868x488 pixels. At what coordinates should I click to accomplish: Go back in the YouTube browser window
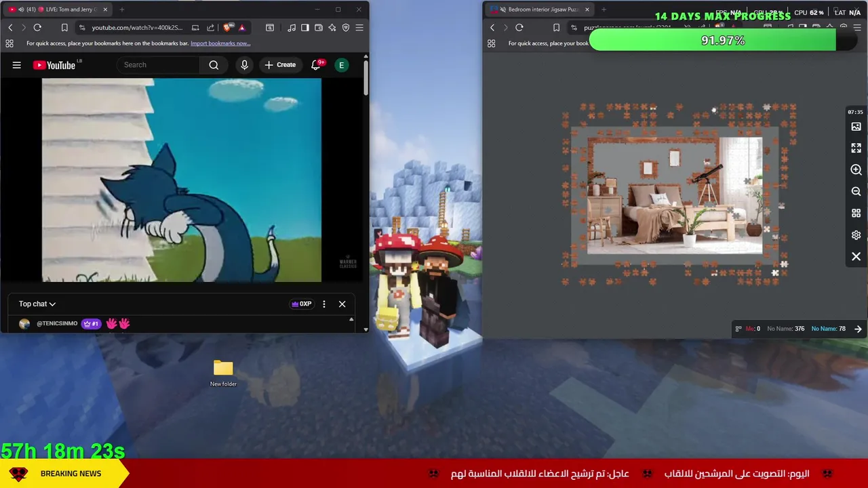coord(10,28)
